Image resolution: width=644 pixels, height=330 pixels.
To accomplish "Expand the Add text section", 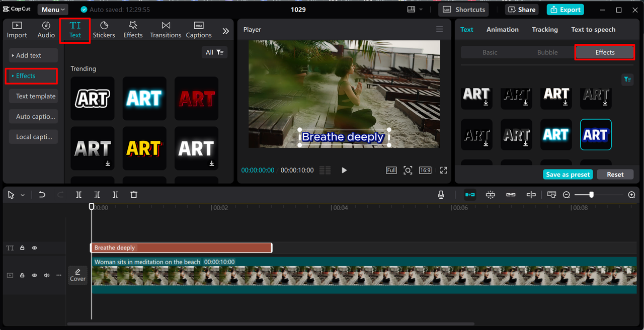I will (x=33, y=55).
